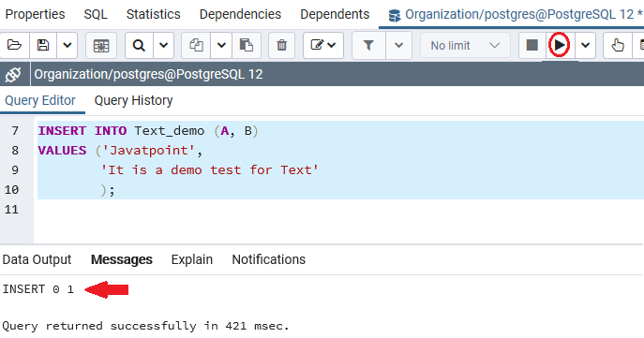644x338 pixels.
Task: Click 'It is a demo test for Text' string
Action: [209, 170]
